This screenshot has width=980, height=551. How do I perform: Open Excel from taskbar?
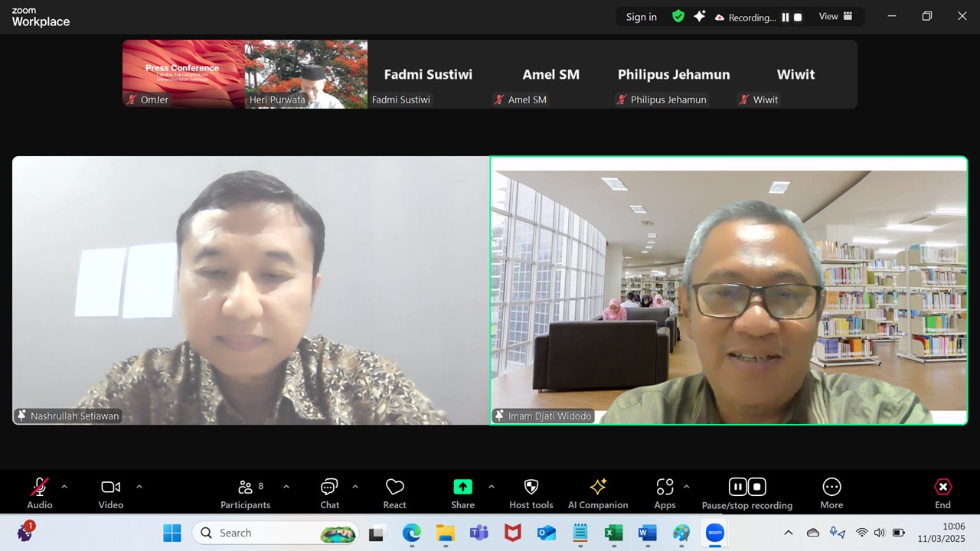[x=613, y=533]
